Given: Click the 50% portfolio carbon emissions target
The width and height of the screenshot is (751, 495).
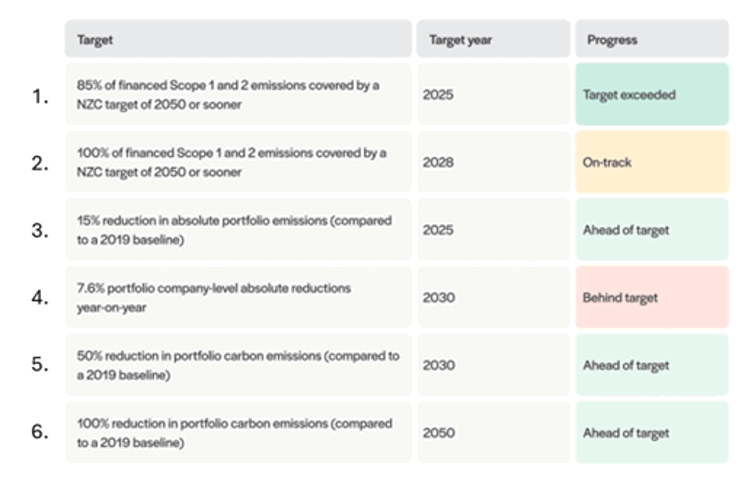Looking at the screenshot, I should (238, 365).
